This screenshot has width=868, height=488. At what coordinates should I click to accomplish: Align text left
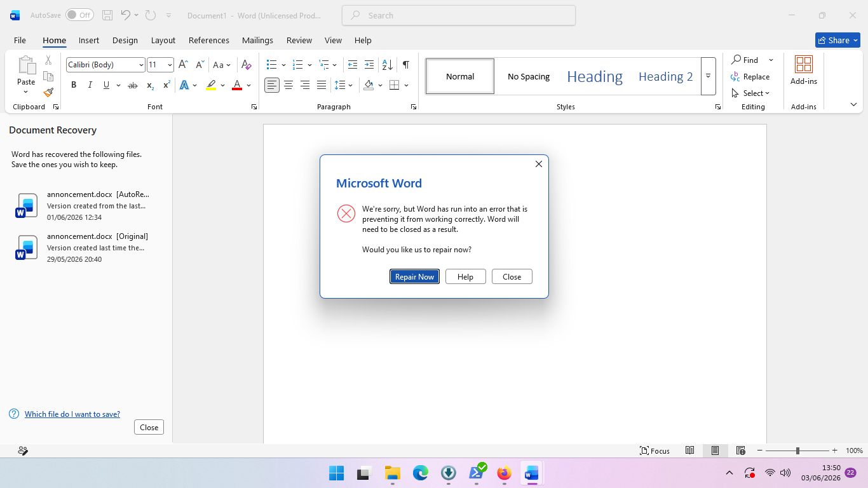(x=272, y=85)
